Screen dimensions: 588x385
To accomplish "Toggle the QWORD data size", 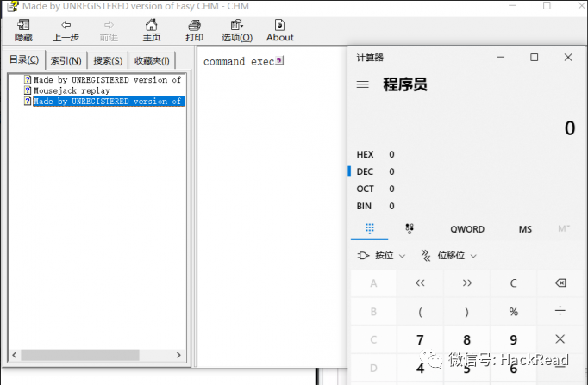I will (467, 229).
